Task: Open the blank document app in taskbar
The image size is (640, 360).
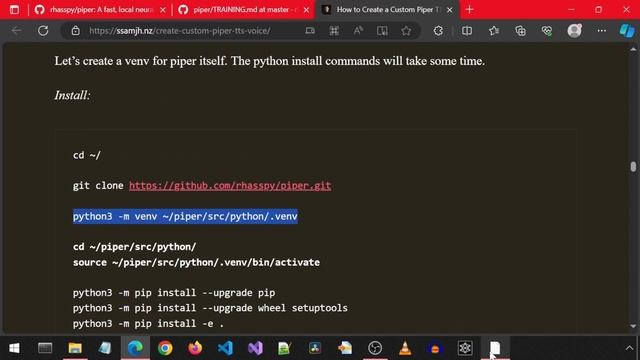Action: point(495,348)
